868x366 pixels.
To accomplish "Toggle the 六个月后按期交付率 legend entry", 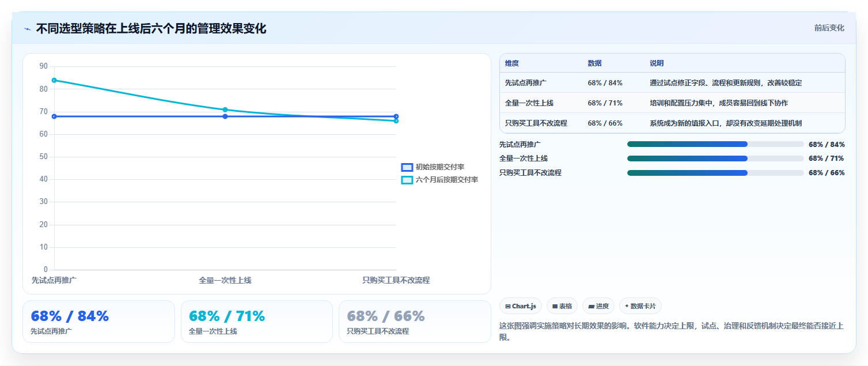I will pos(439,180).
